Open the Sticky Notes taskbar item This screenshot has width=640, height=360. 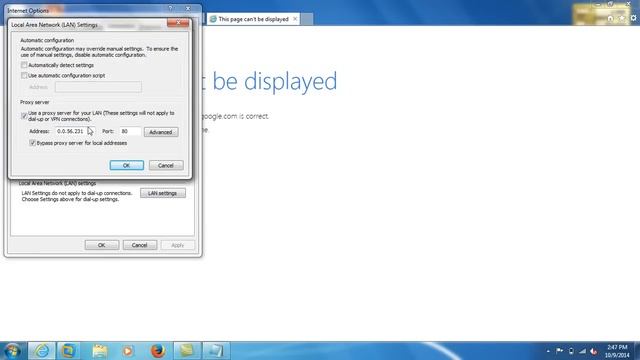(x=187, y=351)
